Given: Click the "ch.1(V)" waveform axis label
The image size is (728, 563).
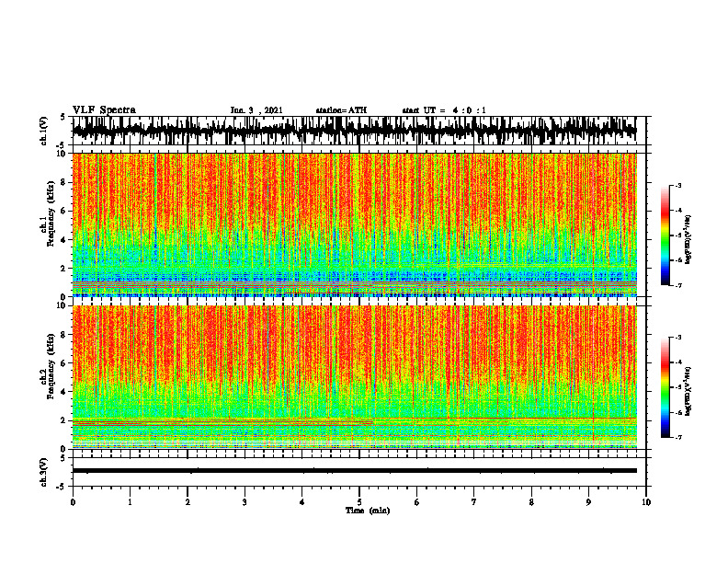Looking at the screenshot, I should tap(44, 131).
